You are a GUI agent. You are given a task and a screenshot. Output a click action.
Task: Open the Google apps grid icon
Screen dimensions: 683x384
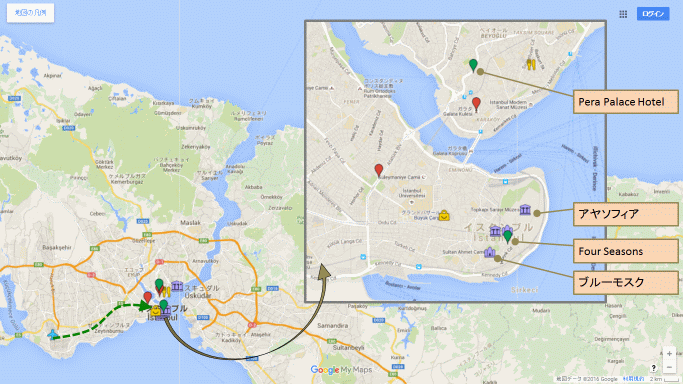click(x=623, y=14)
